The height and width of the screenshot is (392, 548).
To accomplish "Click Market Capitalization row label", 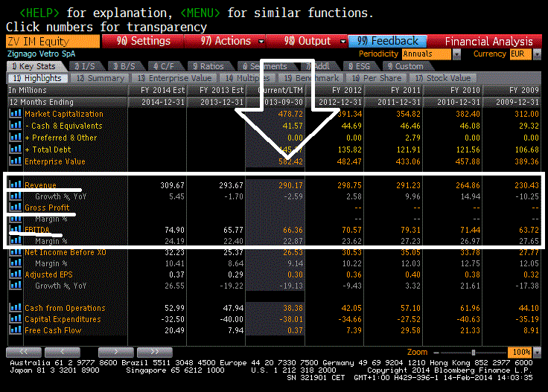I will [64, 114].
